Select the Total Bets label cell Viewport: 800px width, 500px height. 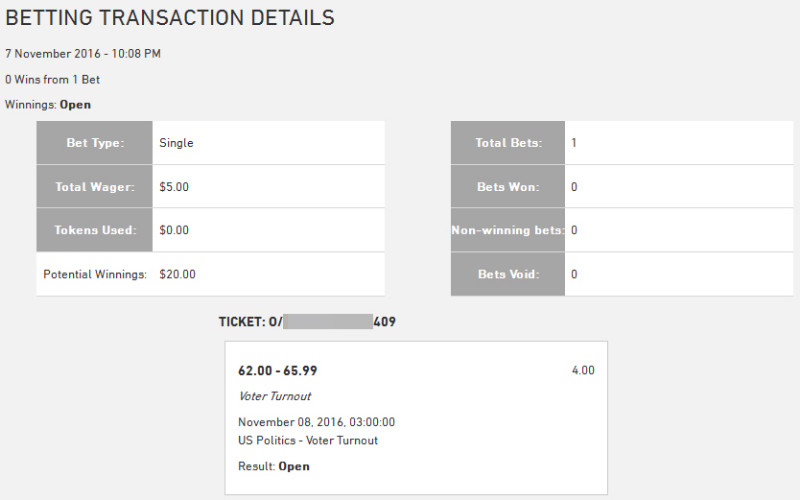click(x=508, y=143)
